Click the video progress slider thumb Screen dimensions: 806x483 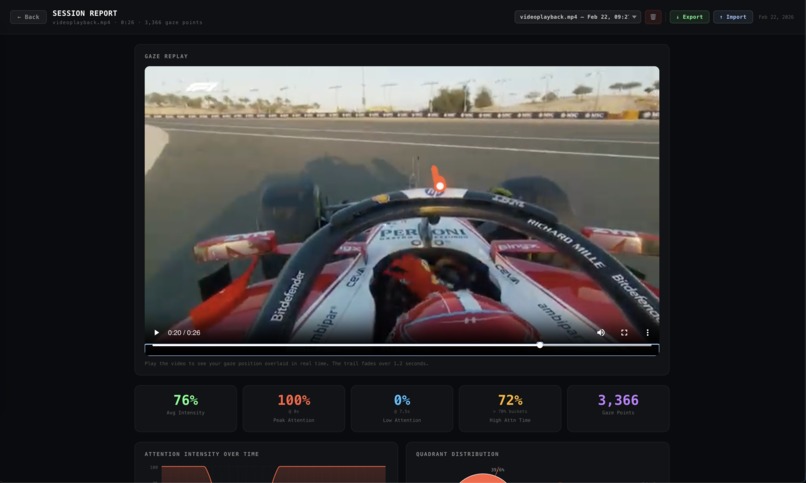point(540,345)
